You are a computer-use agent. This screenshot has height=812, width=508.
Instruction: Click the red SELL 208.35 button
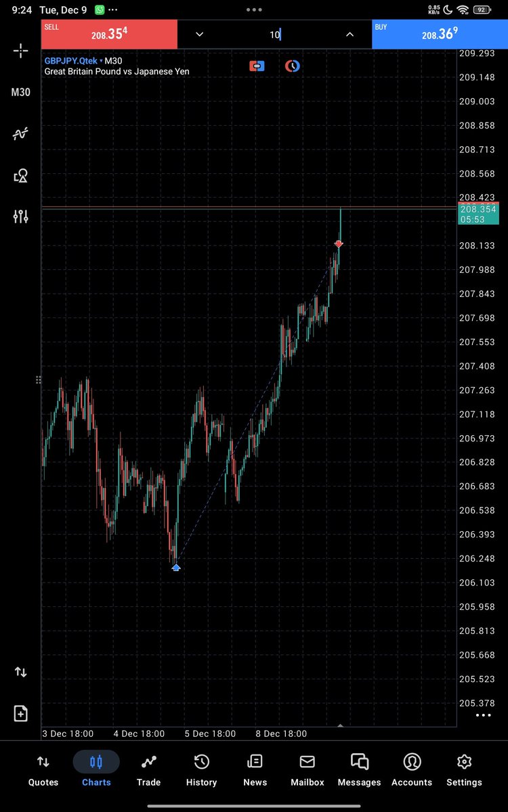pyautogui.click(x=109, y=34)
